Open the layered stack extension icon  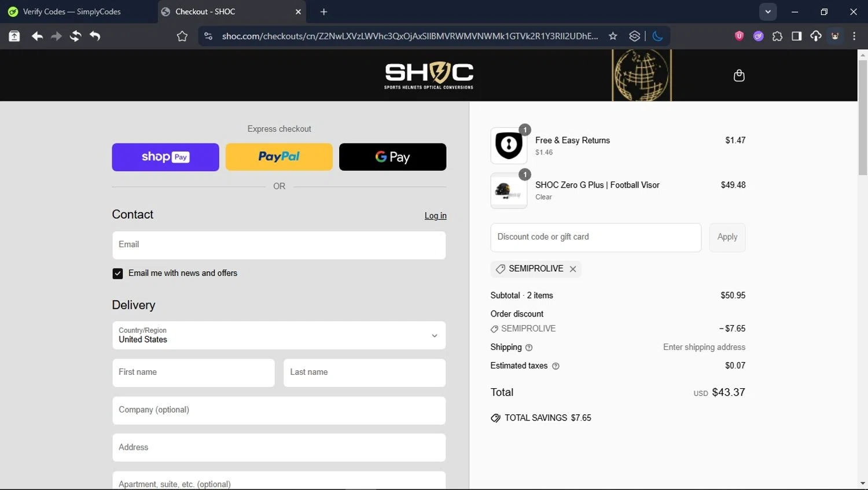tap(635, 36)
